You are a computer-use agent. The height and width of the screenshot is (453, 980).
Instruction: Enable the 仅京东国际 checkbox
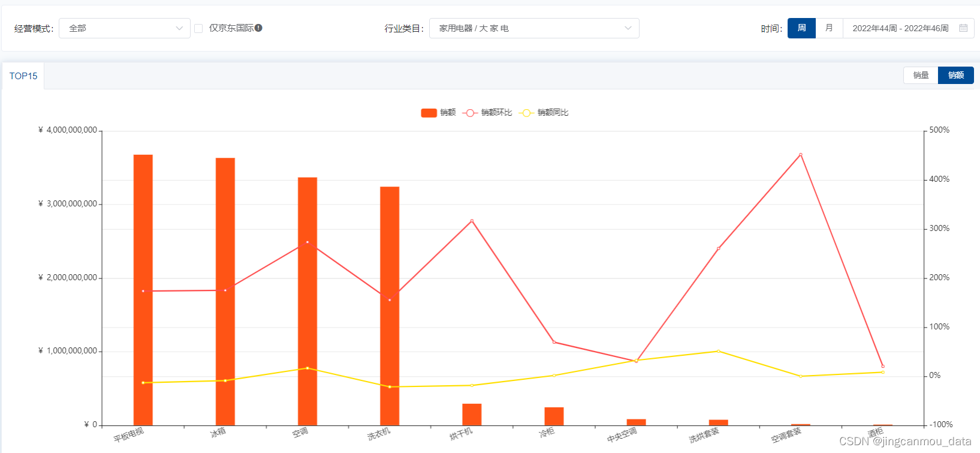[x=198, y=28]
